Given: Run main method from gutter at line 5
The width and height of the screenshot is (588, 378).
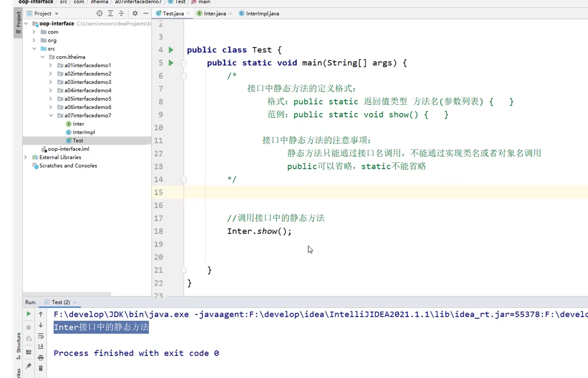Looking at the screenshot, I should click(x=171, y=63).
